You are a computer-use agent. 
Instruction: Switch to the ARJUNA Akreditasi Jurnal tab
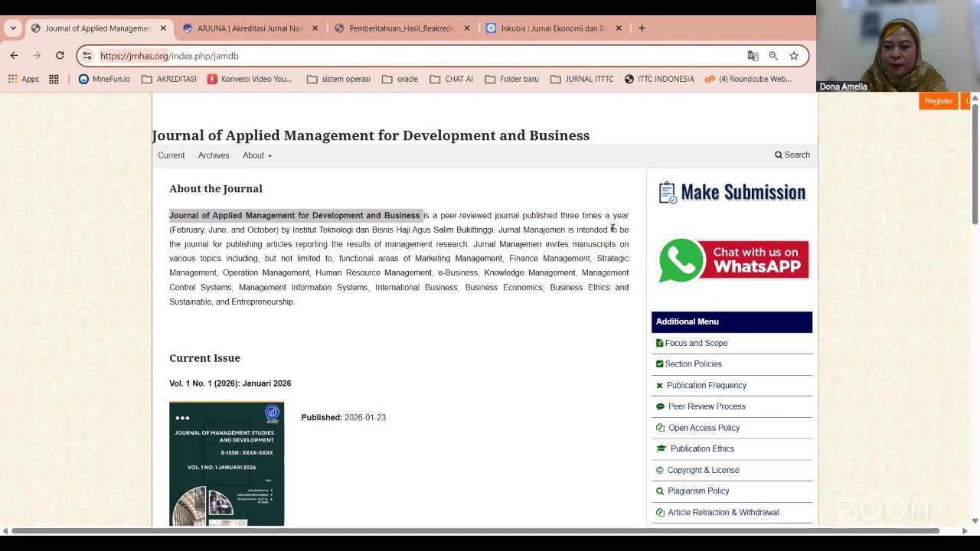point(250,28)
